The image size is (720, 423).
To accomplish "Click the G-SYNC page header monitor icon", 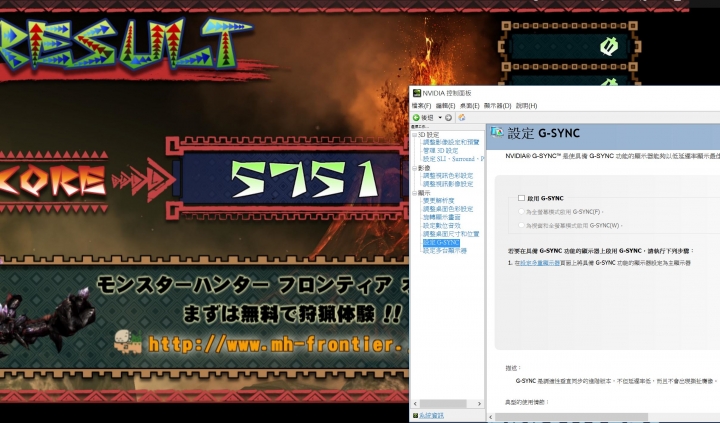I will click(x=497, y=133).
